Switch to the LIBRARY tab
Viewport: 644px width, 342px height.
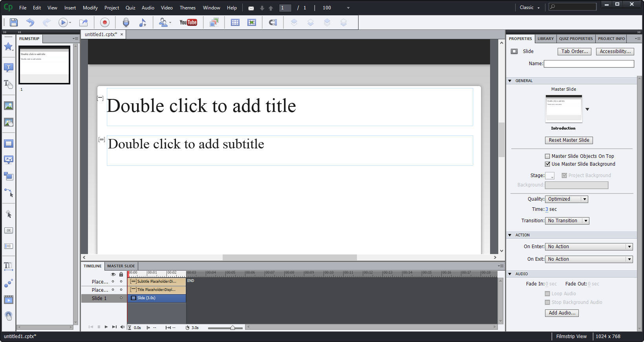point(545,38)
